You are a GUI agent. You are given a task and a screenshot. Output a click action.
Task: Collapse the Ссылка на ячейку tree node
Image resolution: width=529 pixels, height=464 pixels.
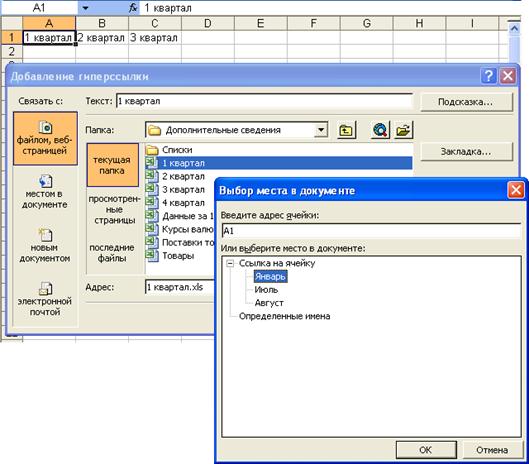pyautogui.click(x=230, y=263)
